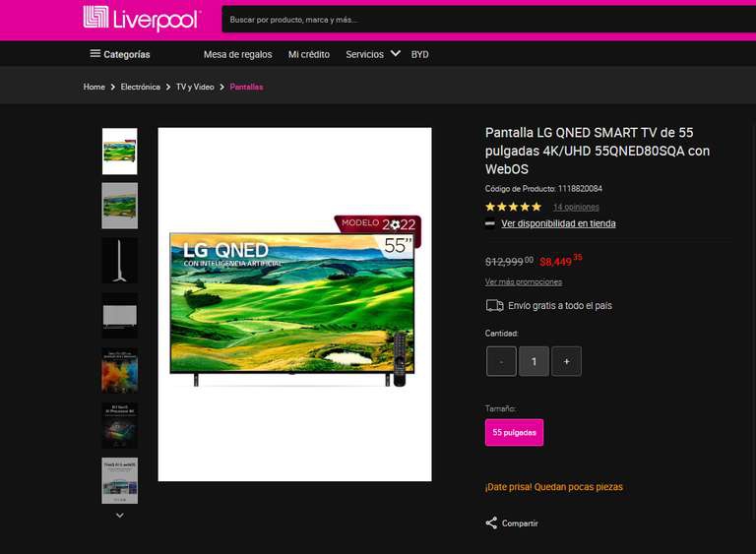Go to Home breadcrumb
Viewport: 756px width, 554px height.
click(94, 87)
